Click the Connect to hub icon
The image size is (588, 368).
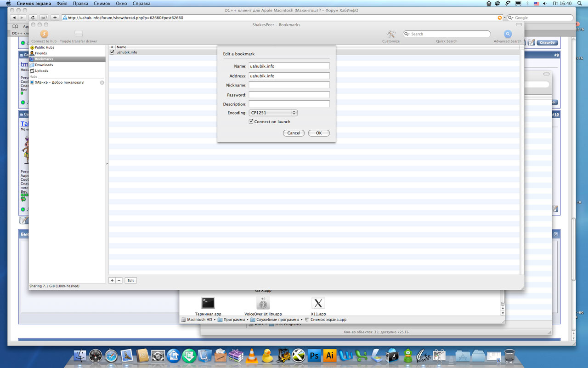pyautogui.click(x=44, y=34)
